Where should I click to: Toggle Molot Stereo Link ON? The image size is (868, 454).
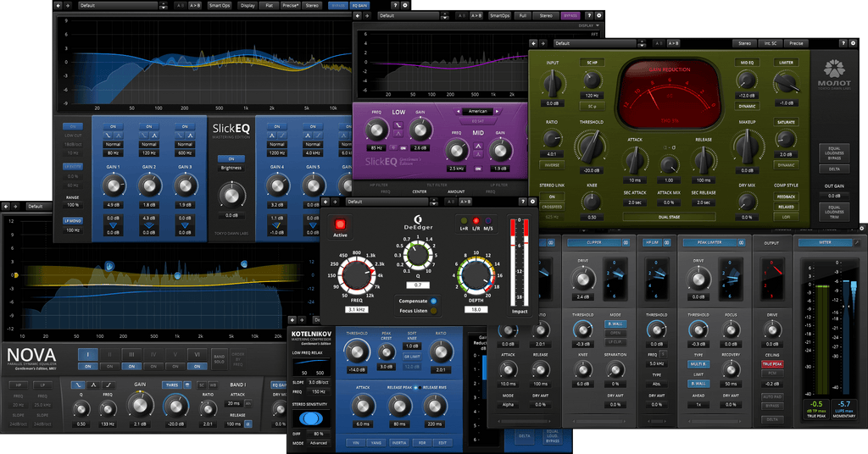(552, 197)
